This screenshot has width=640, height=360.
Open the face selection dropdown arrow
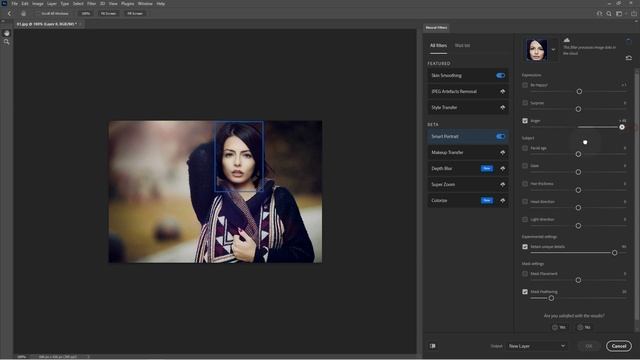tap(553, 50)
